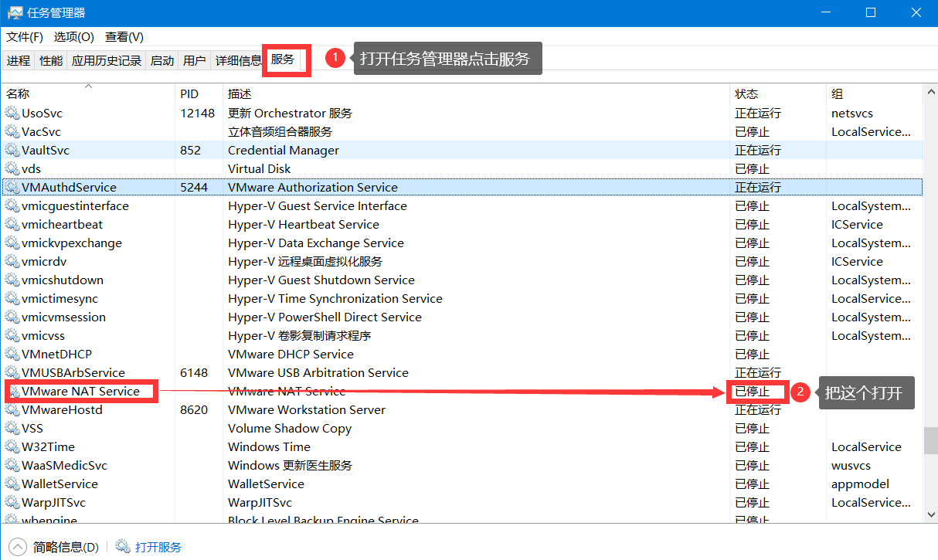Click the 简略信息(D) button text

66,547
